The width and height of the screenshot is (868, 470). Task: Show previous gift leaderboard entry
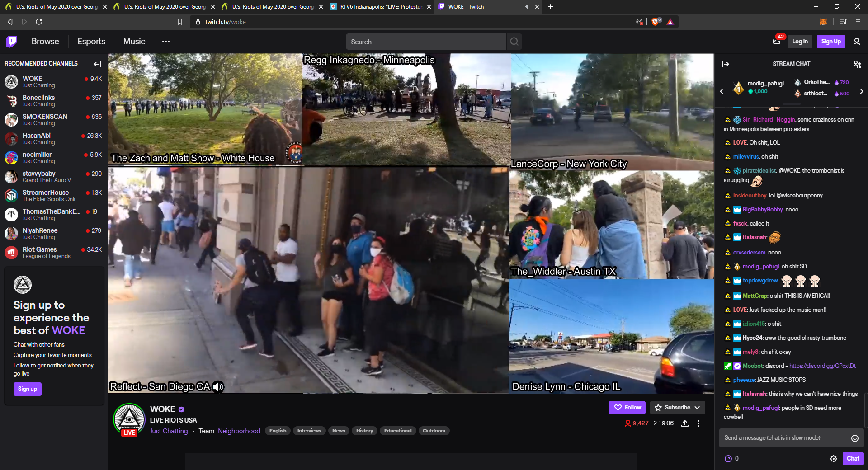tap(722, 91)
